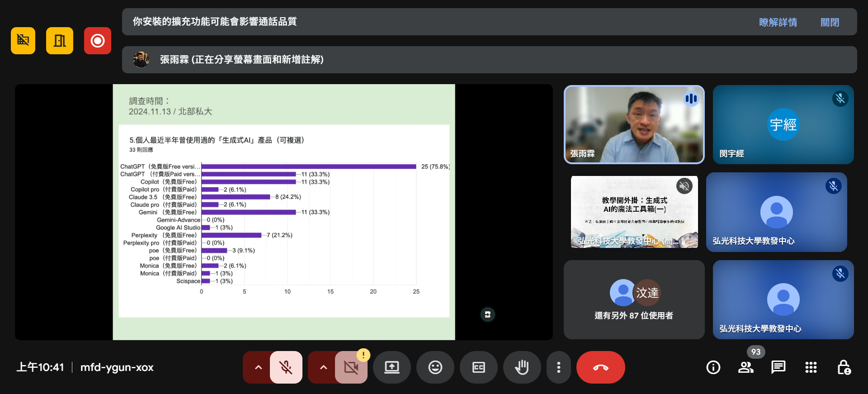Click muted mic on bottom 弘光科技大學教發中心 tile
The width and height of the screenshot is (868, 394).
click(x=840, y=273)
